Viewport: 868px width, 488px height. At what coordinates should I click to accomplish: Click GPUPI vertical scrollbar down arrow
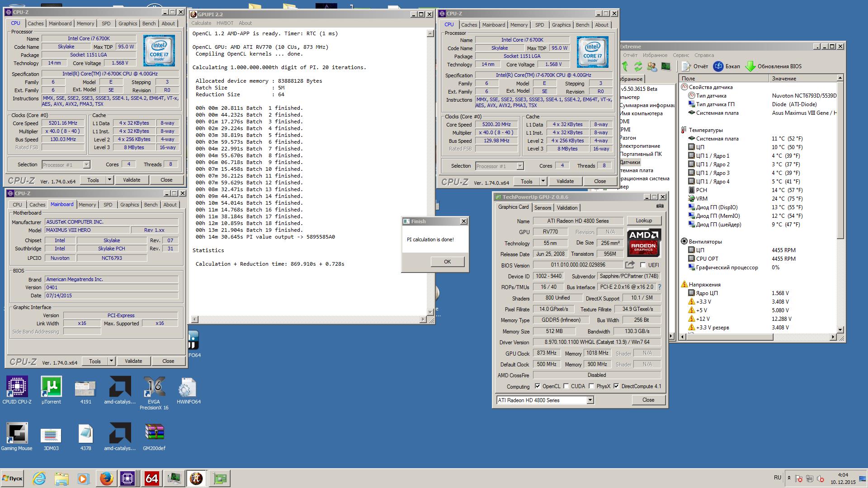pyautogui.click(x=430, y=312)
